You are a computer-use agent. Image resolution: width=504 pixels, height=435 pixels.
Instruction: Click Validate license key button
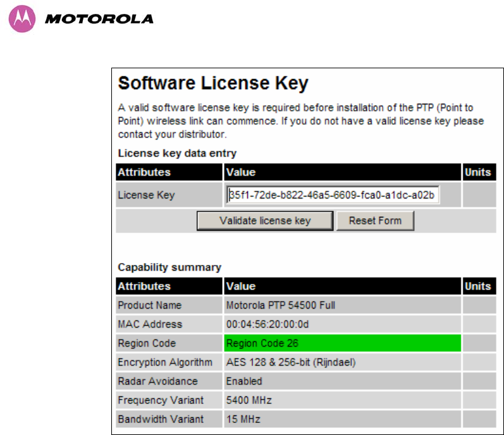pyautogui.click(x=265, y=221)
